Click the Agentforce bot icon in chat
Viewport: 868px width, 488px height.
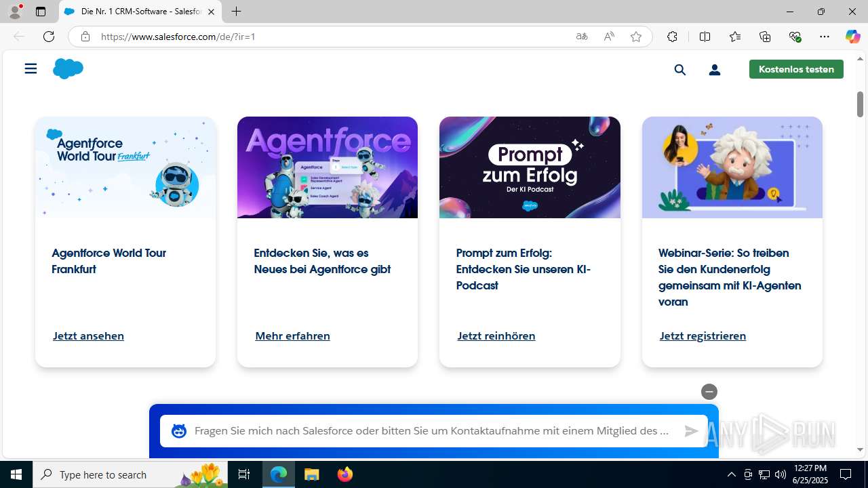point(179,431)
